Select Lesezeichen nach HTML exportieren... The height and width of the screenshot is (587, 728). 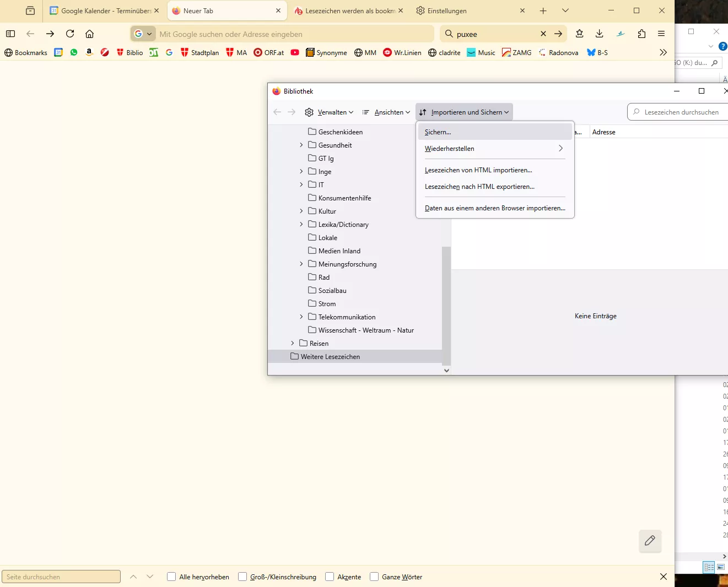(479, 187)
